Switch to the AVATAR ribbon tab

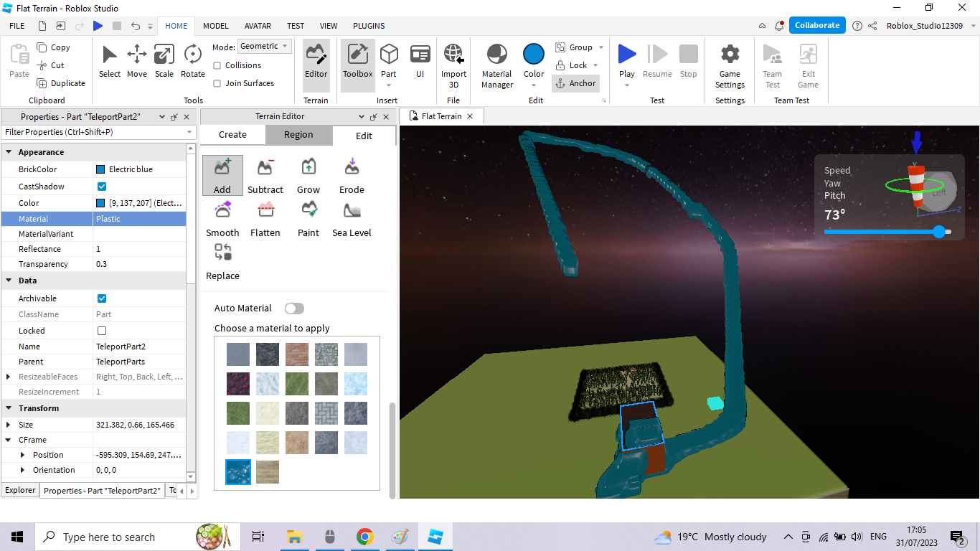258,26
